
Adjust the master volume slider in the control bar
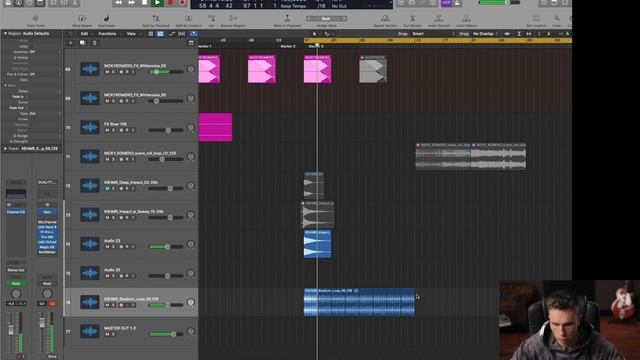coord(499,2)
